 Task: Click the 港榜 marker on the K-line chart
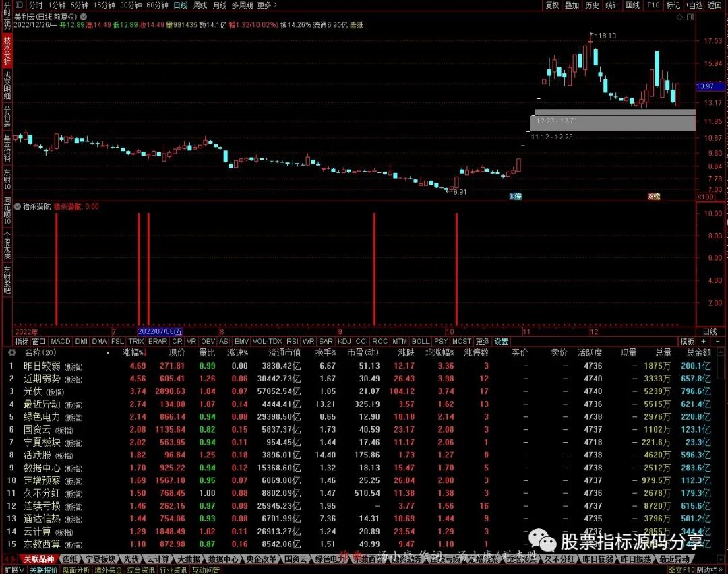click(654, 196)
